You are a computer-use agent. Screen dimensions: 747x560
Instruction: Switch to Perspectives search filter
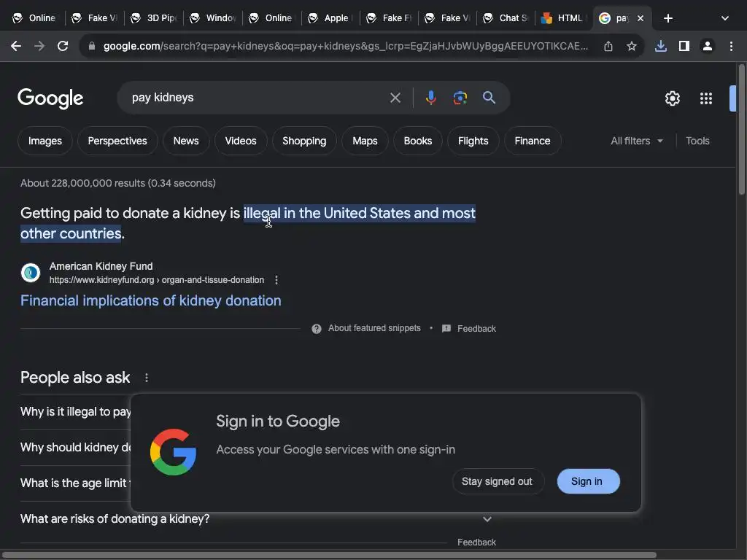[x=117, y=141]
